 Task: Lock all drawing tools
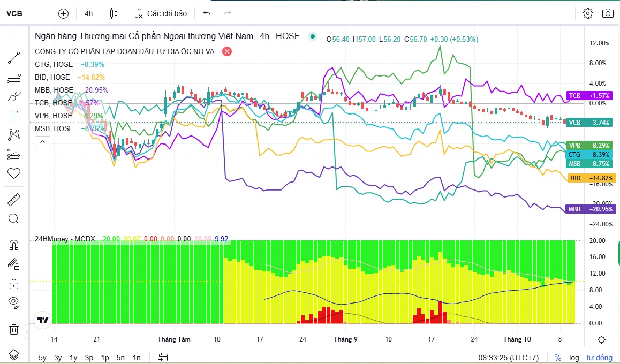point(14,283)
